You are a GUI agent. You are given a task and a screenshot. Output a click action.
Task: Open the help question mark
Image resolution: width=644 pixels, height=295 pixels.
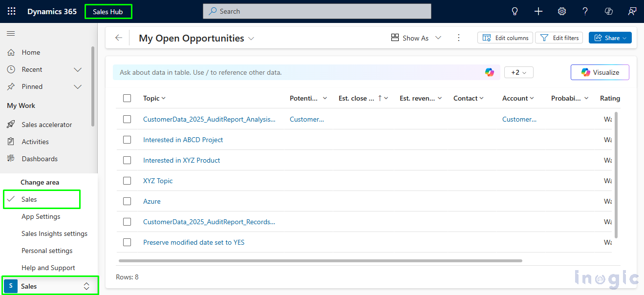[x=585, y=11]
